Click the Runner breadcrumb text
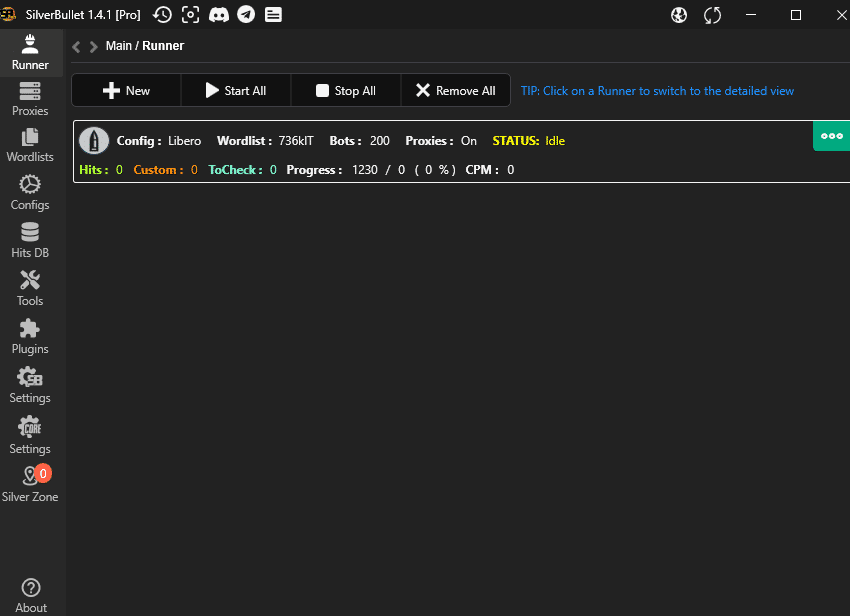850x616 pixels. (163, 46)
